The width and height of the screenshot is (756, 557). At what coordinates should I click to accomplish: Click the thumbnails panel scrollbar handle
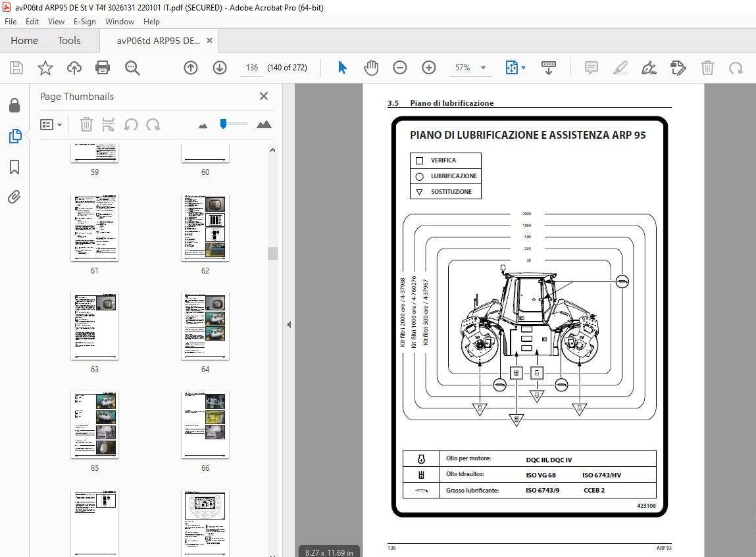(x=273, y=253)
